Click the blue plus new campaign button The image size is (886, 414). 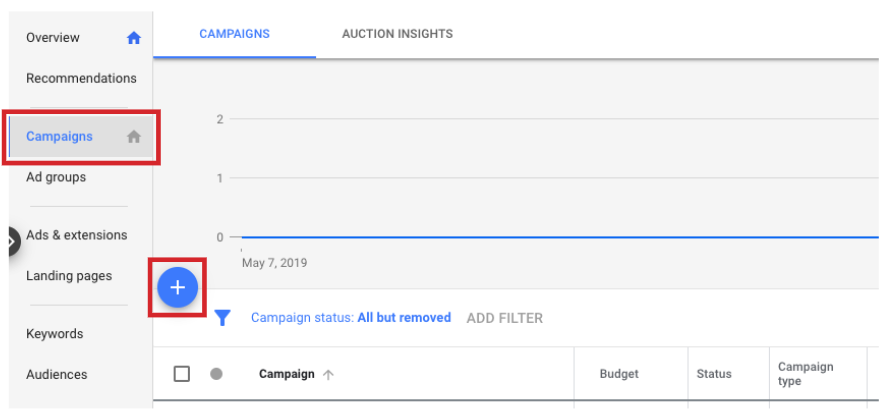(177, 288)
